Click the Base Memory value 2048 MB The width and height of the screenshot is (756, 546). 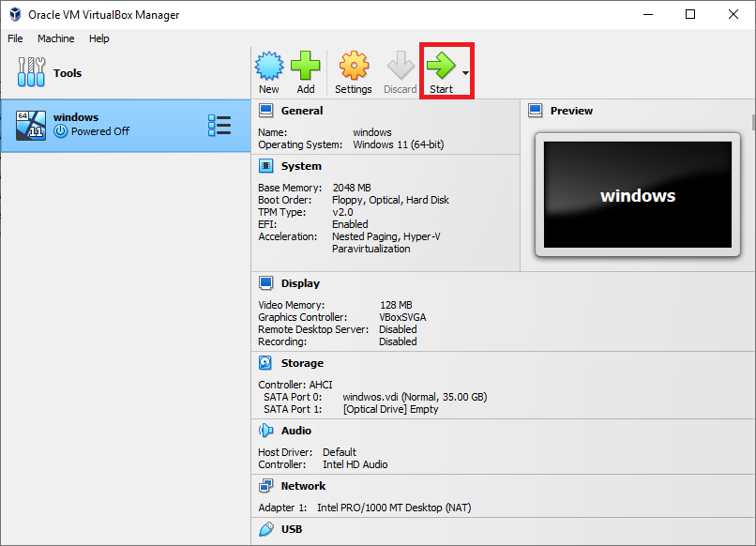(352, 188)
